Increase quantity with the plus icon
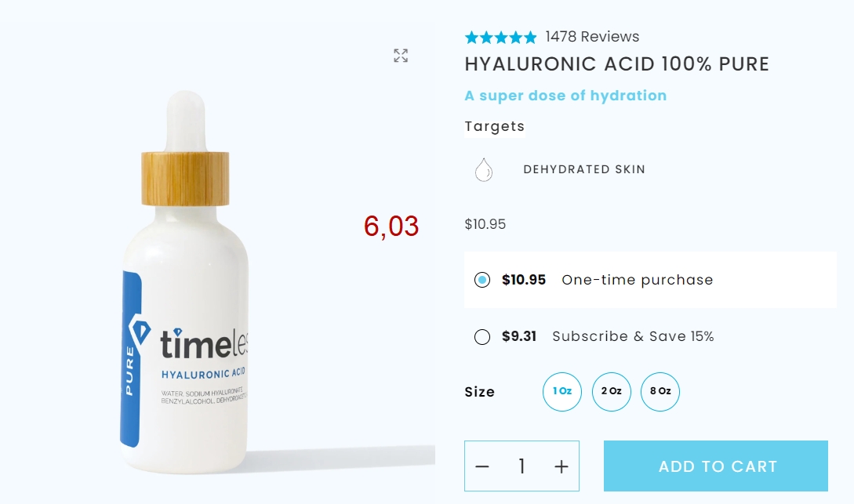Viewport: 854px width, 504px height. point(561,466)
